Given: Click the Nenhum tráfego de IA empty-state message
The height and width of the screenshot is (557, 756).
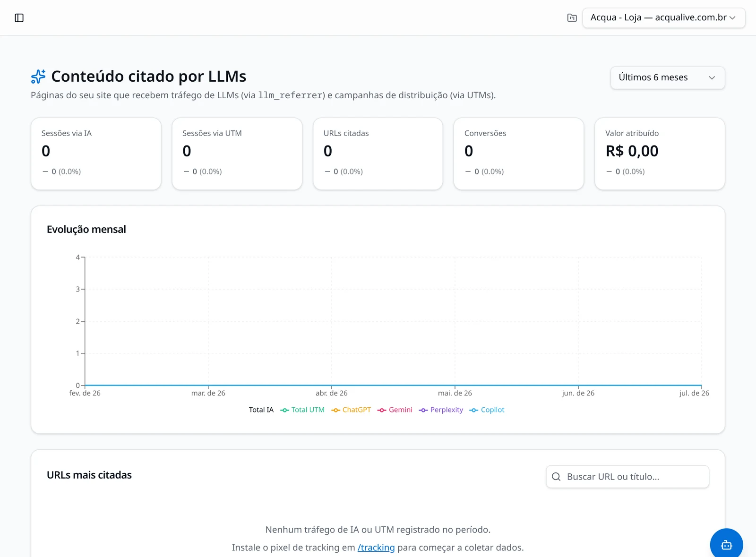Looking at the screenshot, I should coord(378,530).
